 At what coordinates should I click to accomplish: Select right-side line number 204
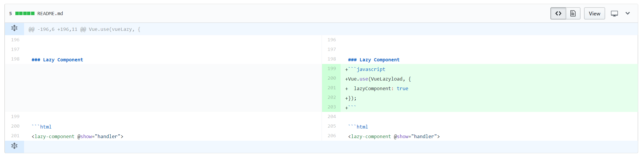[332, 117]
